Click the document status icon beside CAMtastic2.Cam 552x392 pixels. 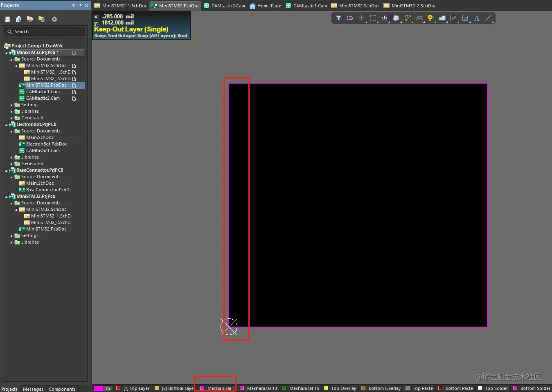click(74, 99)
